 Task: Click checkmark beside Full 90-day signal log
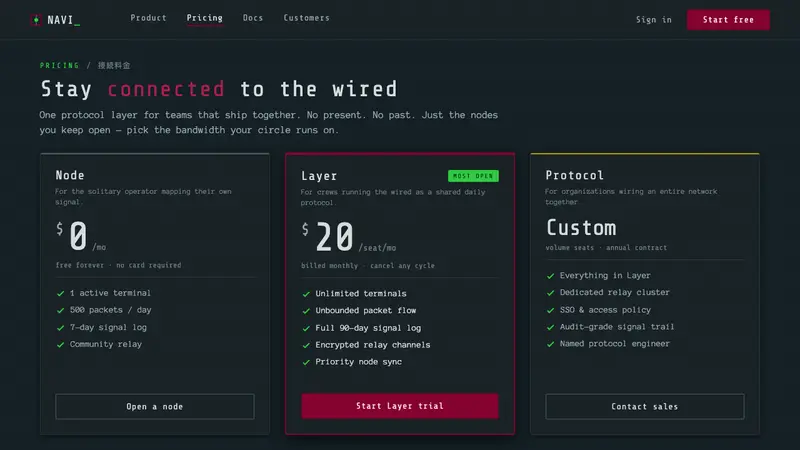306,328
